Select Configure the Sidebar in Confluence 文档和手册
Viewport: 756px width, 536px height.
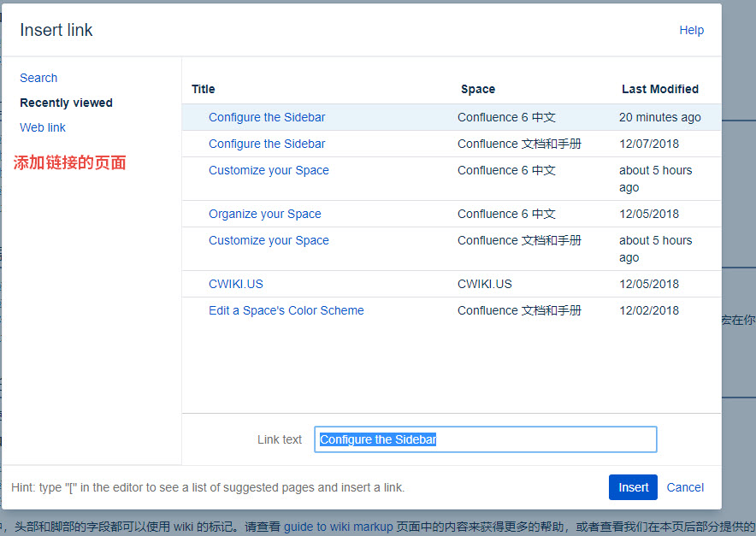pyautogui.click(x=267, y=144)
